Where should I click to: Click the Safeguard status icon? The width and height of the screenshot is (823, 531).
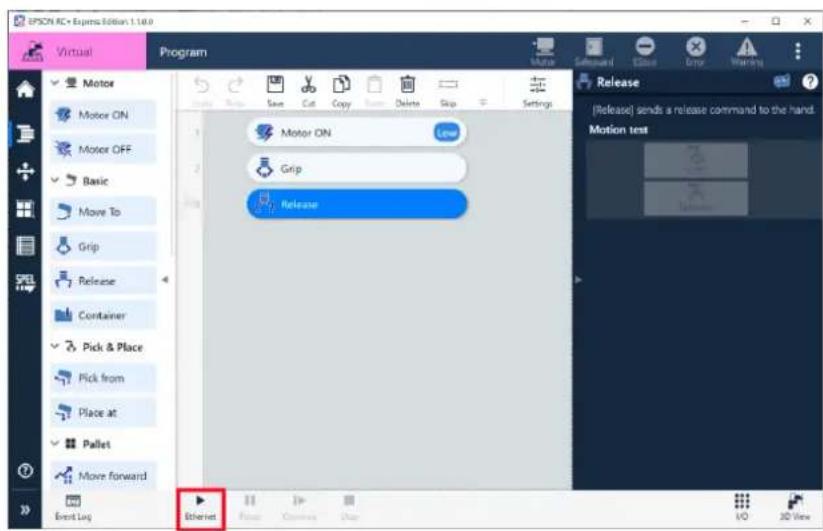tap(594, 51)
